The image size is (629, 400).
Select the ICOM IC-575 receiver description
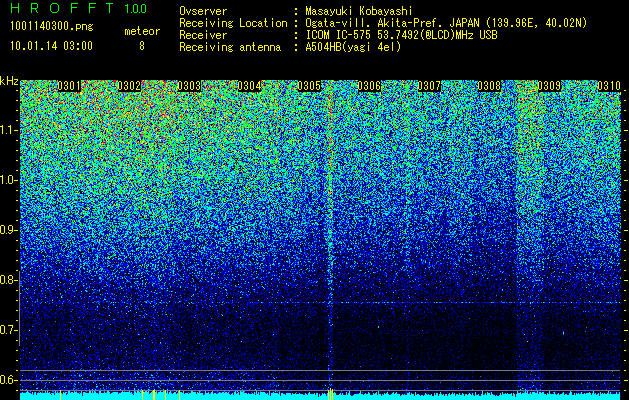pyautogui.click(x=401, y=35)
